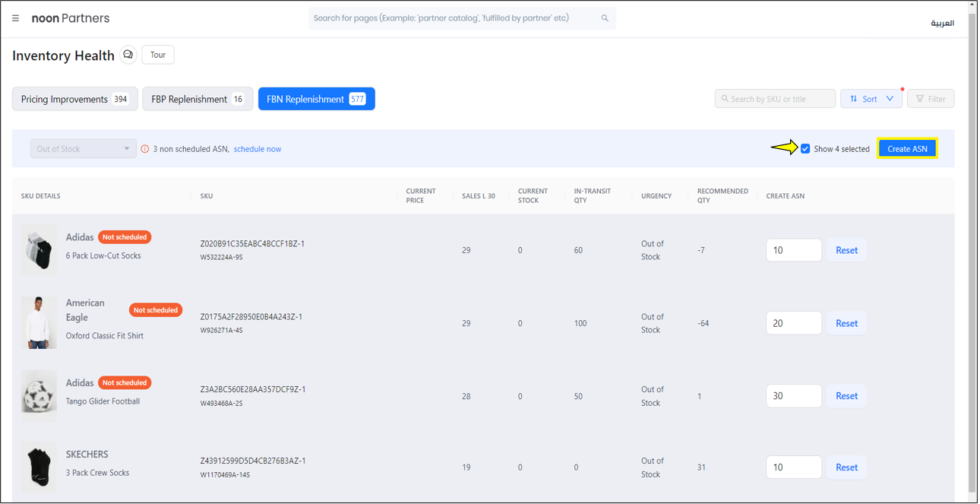This screenshot has width=980, height=504.
Task: Click the ASN quantity field for American Eagle shirt
Action: (x=793, y=323)
